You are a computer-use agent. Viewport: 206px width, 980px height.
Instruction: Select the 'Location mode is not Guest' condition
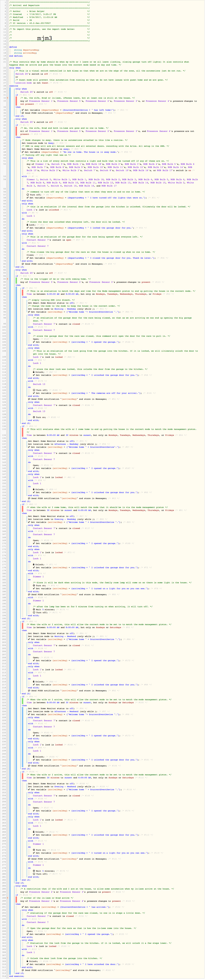pyautogui.click(x=32, y=83)
